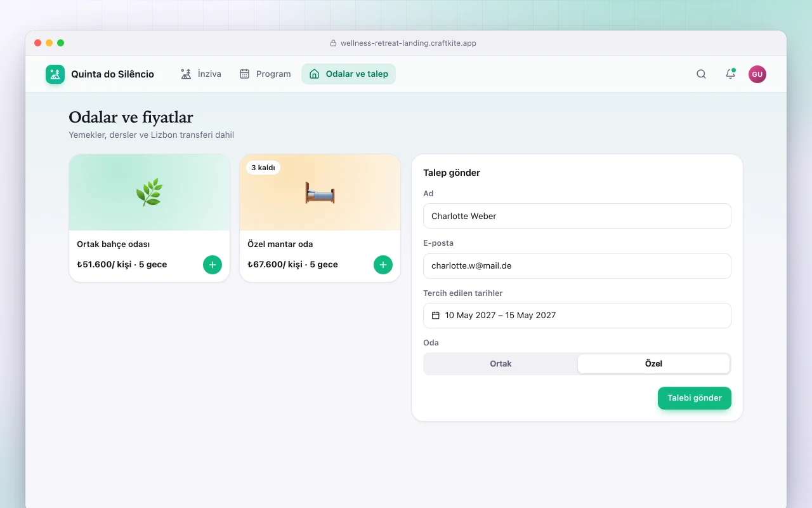Click the Quinta do Silêncio brand name
The height and width of the screenshot is (508, 812).
click(112, 74)
